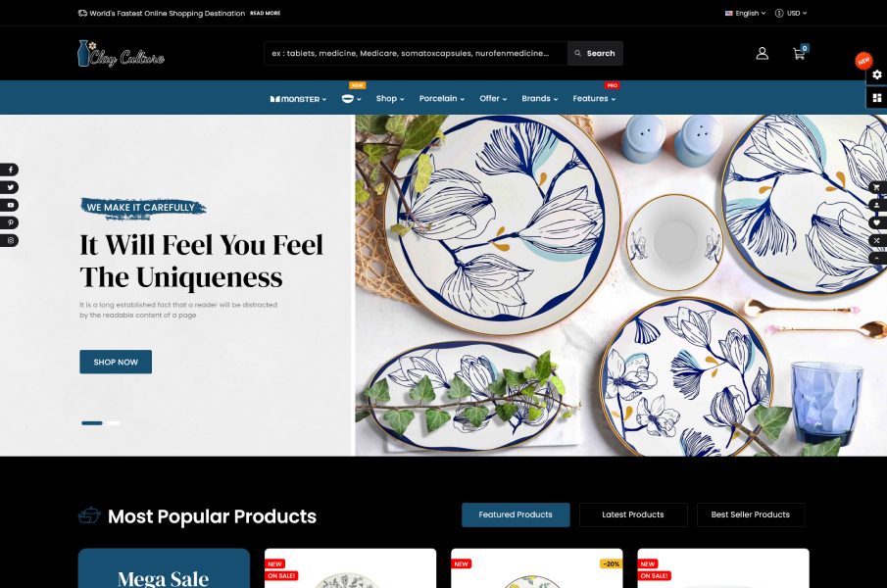This screenshot has width=887, height=588.
Task: Open the user account icon
Action: [x=762, y=53]
